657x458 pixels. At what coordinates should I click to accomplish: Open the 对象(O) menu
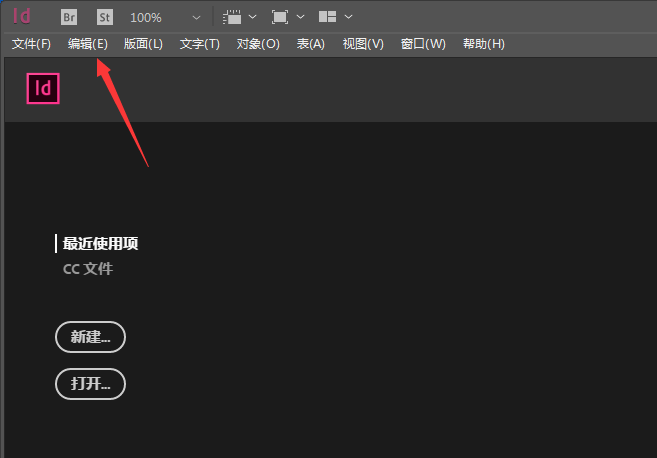258,44
